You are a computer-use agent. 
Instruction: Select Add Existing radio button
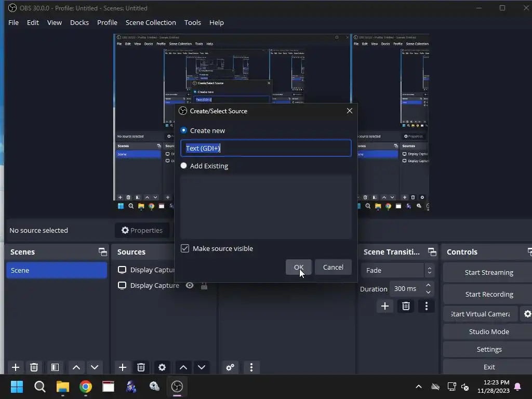click(x=184, y=166)
